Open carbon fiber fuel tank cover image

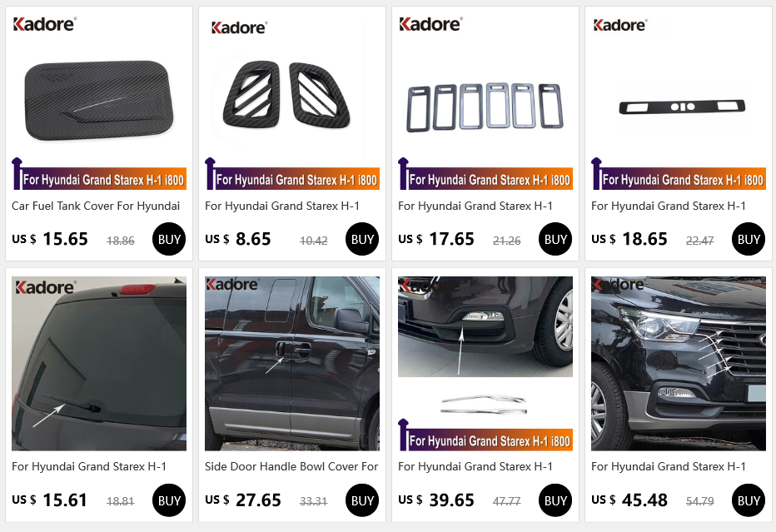(x=99, y=102)
